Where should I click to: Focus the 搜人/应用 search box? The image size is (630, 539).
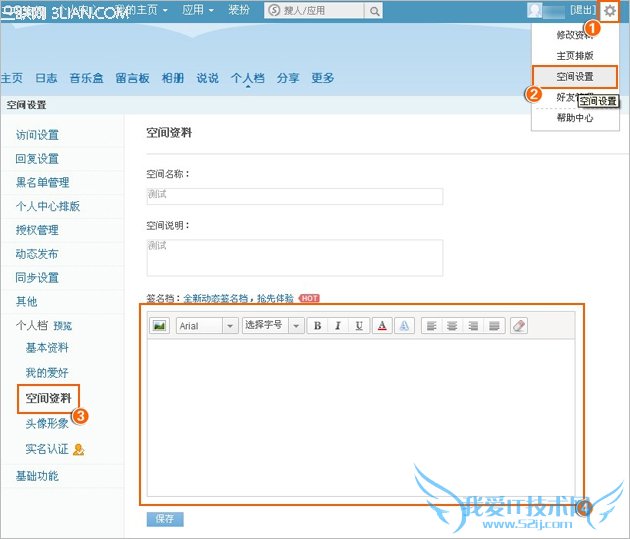[314, 10]
